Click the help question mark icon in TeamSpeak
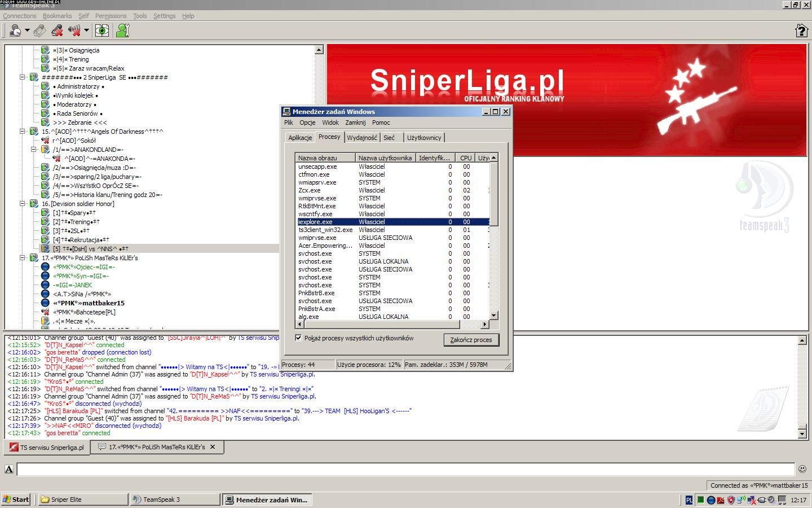The height and width of the screenshot is (508, 812). click(x=801, y=30)
